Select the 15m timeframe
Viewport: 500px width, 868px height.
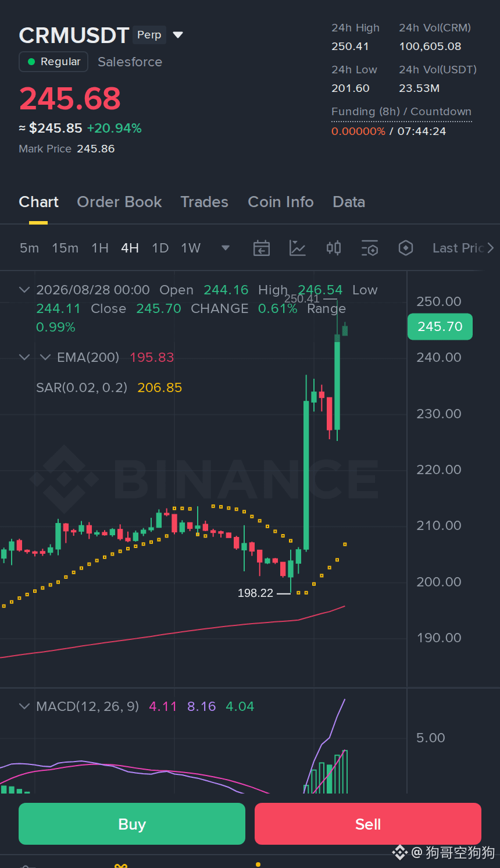tap(65, 248)
